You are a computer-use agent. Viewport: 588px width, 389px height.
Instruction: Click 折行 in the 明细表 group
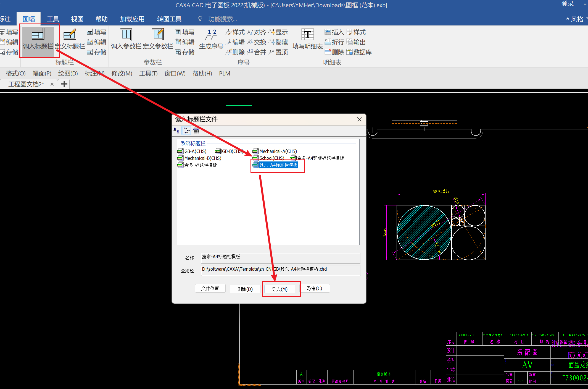tap(334, 42)
